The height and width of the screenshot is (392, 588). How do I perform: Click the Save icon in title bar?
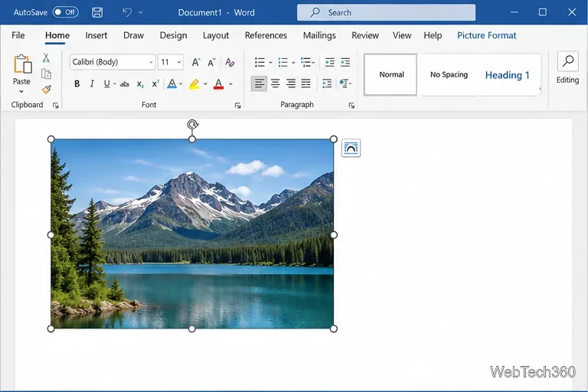(x=97, y=12)
